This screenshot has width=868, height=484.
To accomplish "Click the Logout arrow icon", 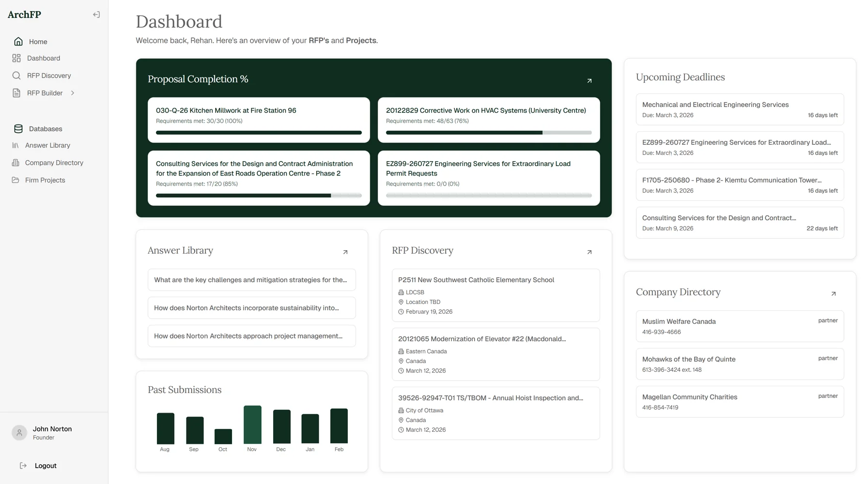I will tap(23, 466).
